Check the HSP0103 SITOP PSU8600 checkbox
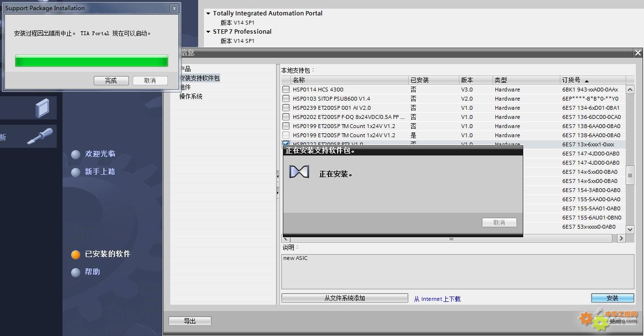 (286, 99)
